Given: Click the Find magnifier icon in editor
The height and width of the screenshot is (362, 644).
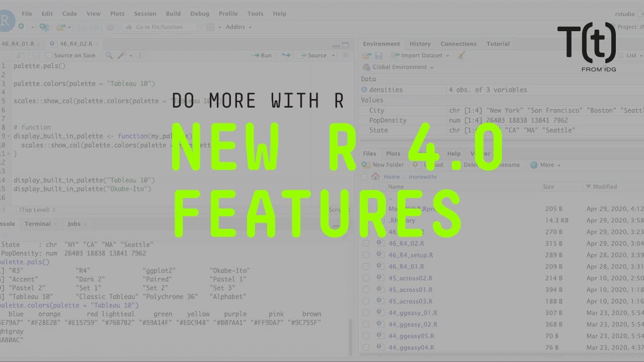Looking at the screenshot, I should coord(109,55).
